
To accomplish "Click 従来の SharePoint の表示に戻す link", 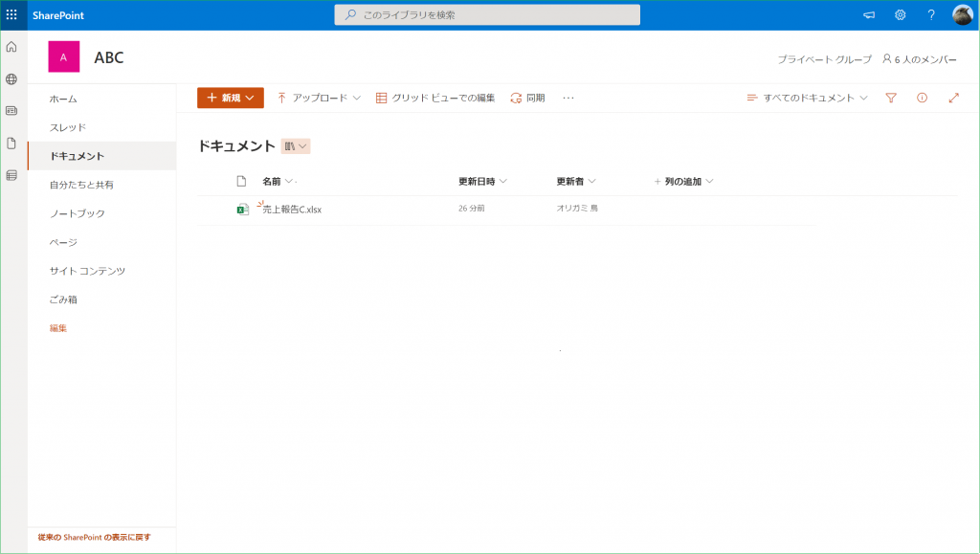I will (x=94, y=537).
